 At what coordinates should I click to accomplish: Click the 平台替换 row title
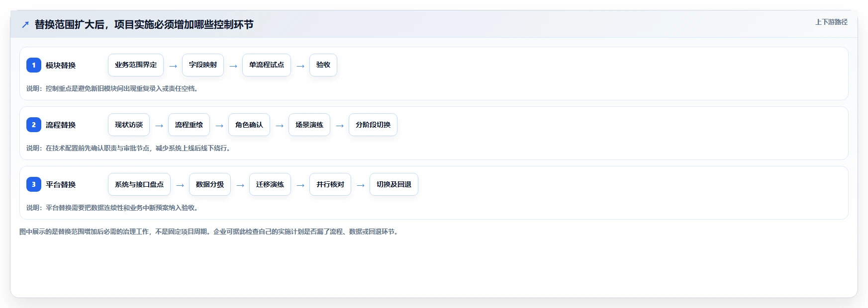pyautogui.click(x=61, y=185)
